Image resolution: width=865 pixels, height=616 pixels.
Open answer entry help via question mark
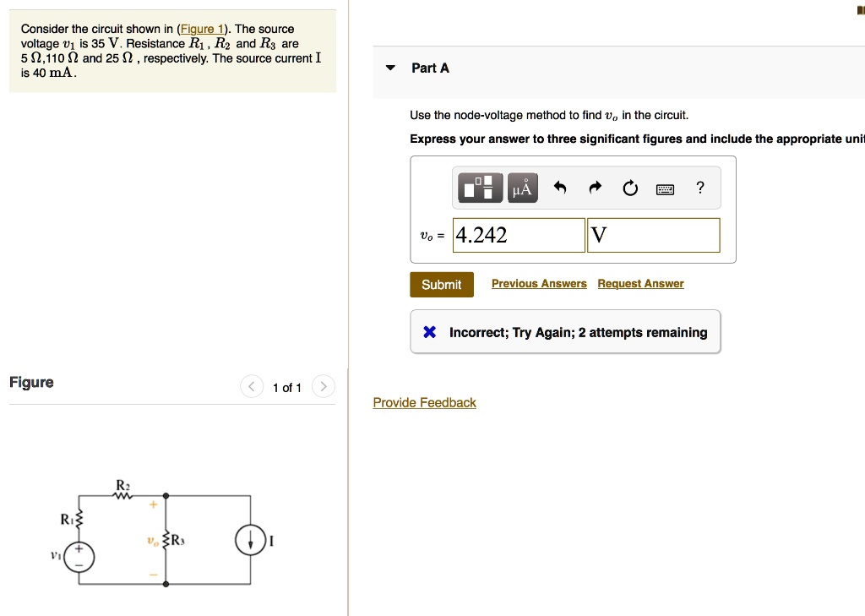click(699, 188)
